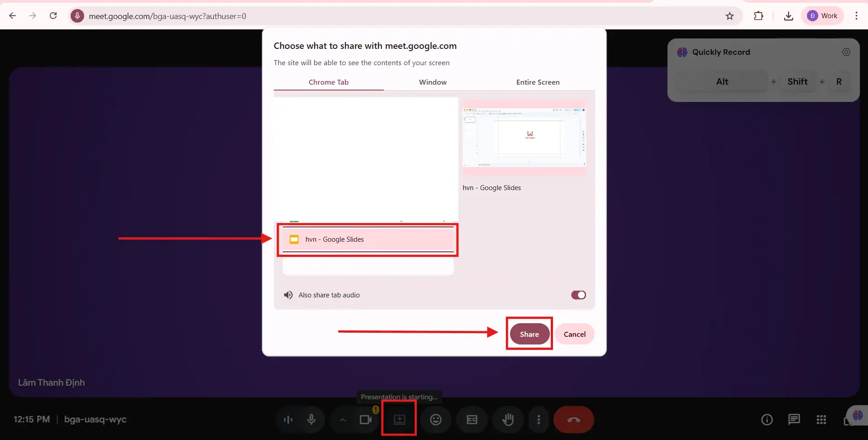Open more options three-dot menu in call bar
This screenshot has height=440, width=868.
(538, 420)
